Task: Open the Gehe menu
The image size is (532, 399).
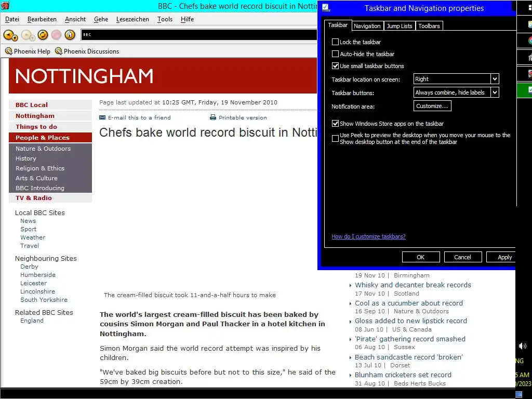Action: tap(101, 19)
